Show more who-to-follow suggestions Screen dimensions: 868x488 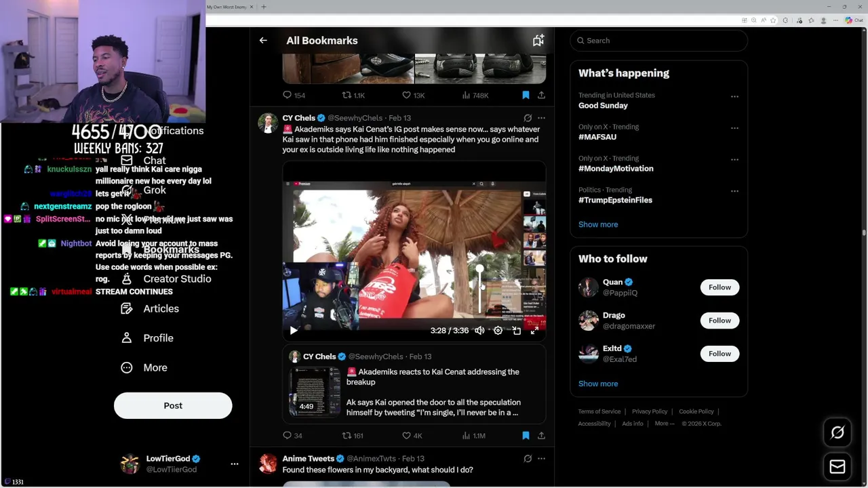(598, 384)
